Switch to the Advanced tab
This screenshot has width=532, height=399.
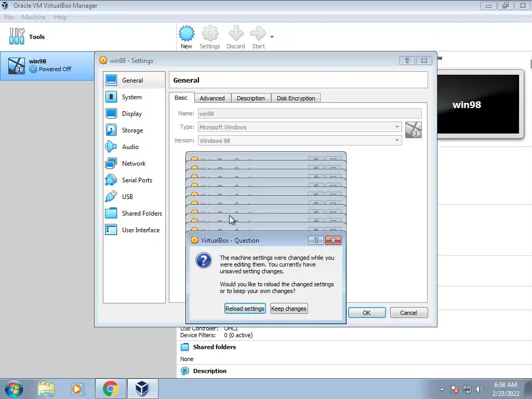pyautogui.click(x=212, y=98)
